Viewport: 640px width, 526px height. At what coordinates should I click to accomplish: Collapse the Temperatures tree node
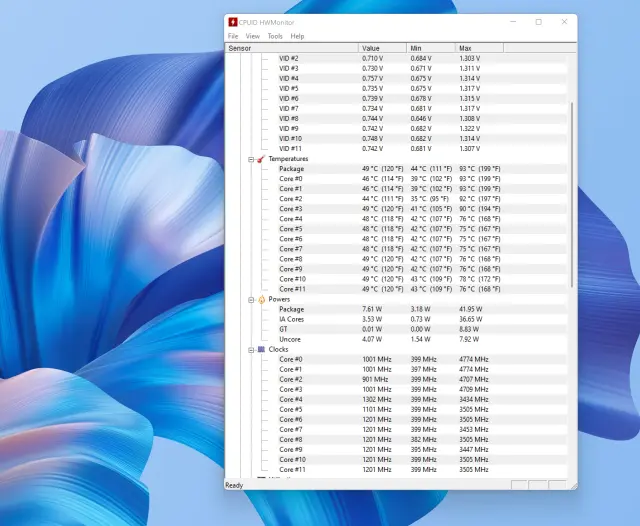(251, 159)
